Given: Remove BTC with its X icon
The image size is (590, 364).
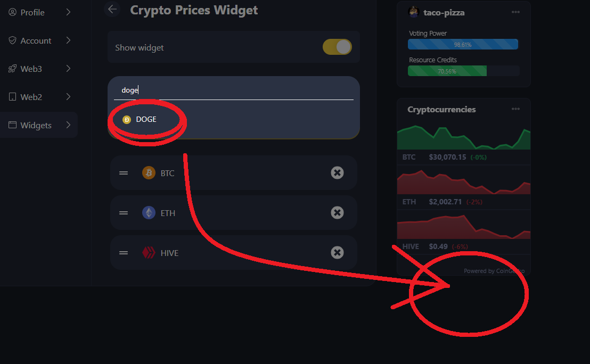Looking at the screenshot, I should [x=337, y=172].
